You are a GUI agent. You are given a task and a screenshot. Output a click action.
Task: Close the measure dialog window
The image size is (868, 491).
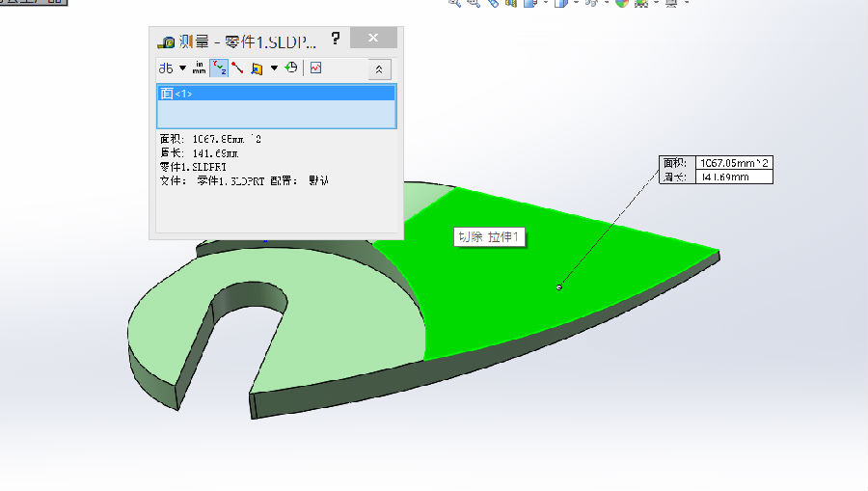374,40
